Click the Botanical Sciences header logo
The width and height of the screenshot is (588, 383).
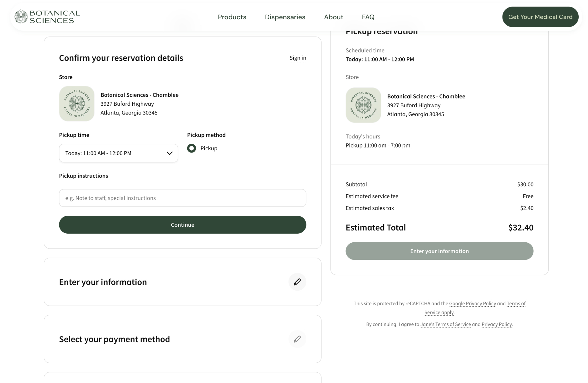click(x=47, y=17)
